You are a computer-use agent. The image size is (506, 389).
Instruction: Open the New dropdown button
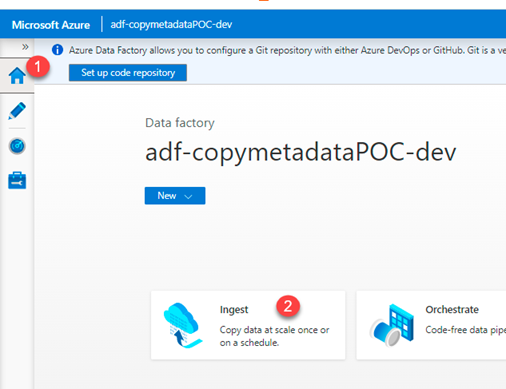point(175,196)
